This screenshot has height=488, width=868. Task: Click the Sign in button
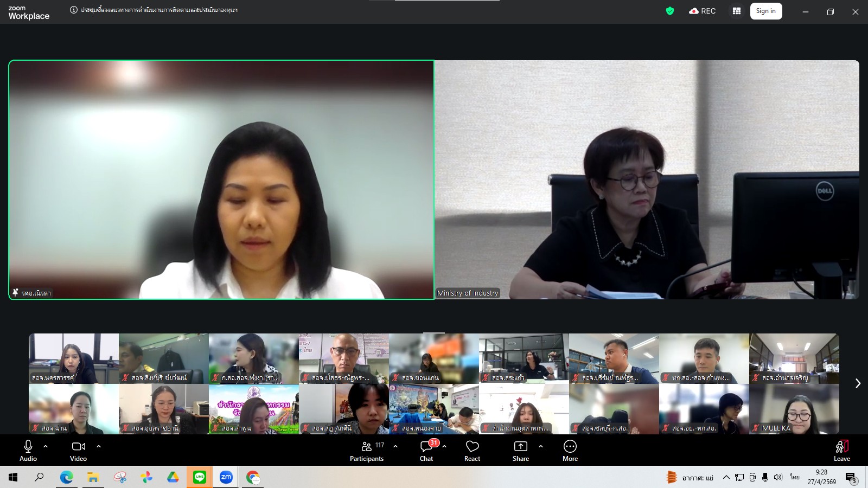pos(765,11)
